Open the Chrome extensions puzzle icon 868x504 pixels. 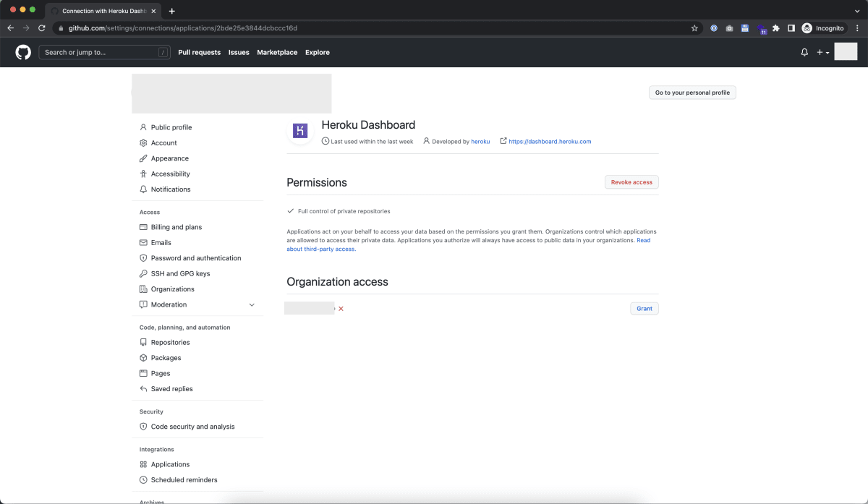776,28
